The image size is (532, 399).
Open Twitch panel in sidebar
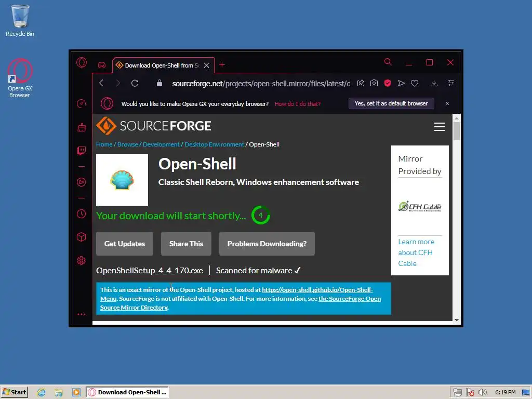click(82, 150)
